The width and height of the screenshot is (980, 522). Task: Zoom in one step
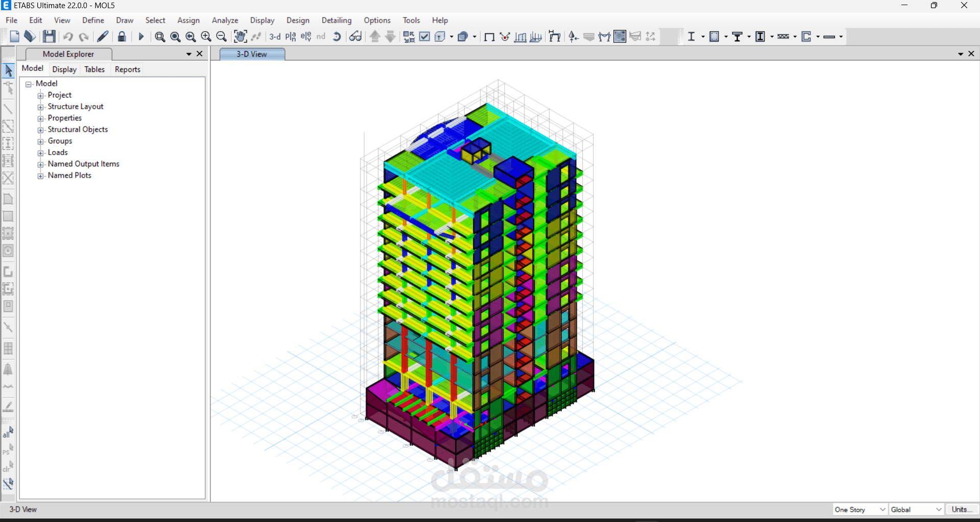click(x=206, y=36)
